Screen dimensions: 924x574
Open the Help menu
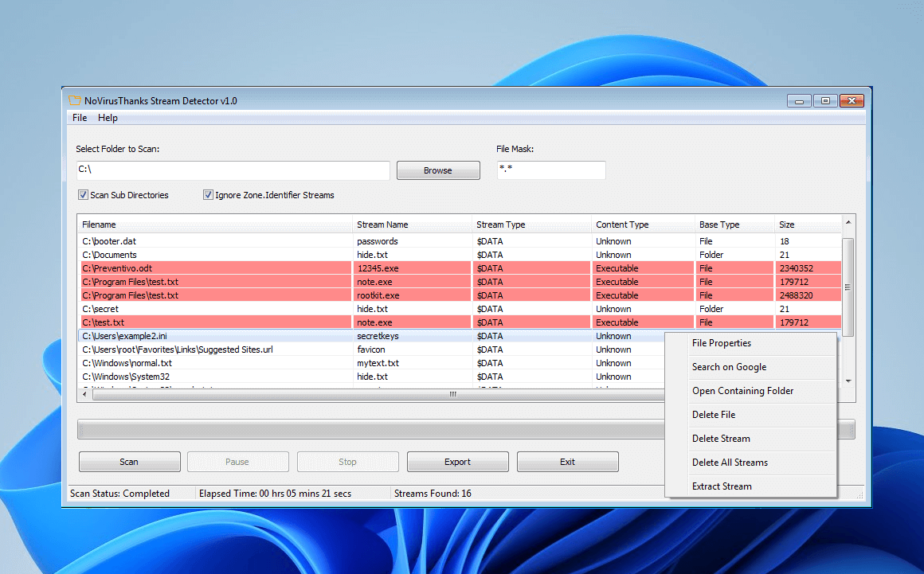tap(108, 118)
